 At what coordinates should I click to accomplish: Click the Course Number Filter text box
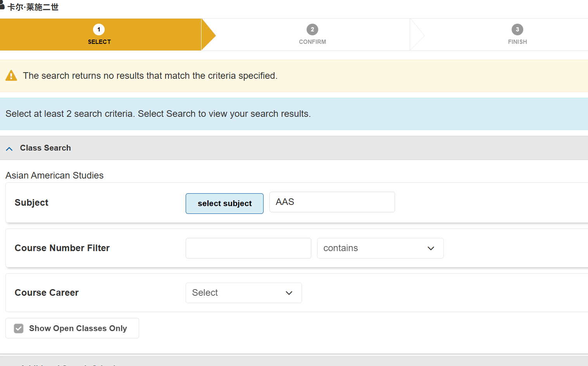[x=248, y=248]
